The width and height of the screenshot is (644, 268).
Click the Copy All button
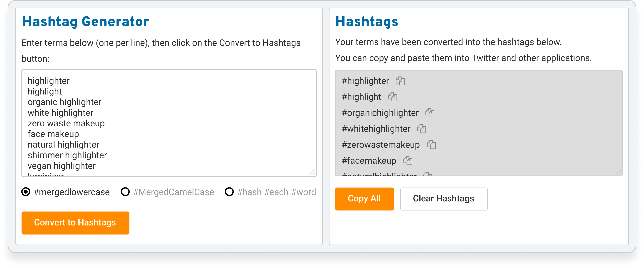pyautogui.click(x=364, y=199)
